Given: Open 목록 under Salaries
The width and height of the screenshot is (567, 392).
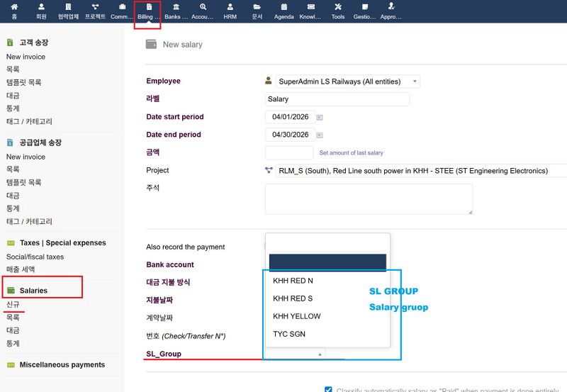Looking at the screenshot, I should point(13,318).
